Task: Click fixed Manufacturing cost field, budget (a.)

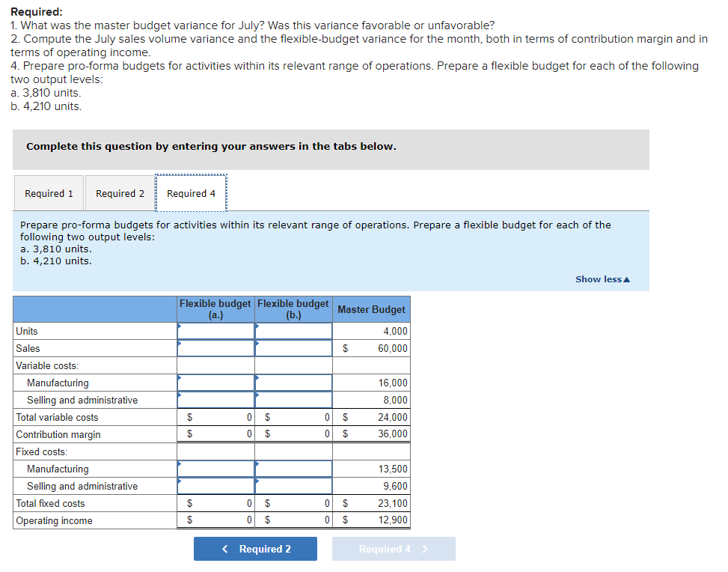Action: (x=216, y=469)
